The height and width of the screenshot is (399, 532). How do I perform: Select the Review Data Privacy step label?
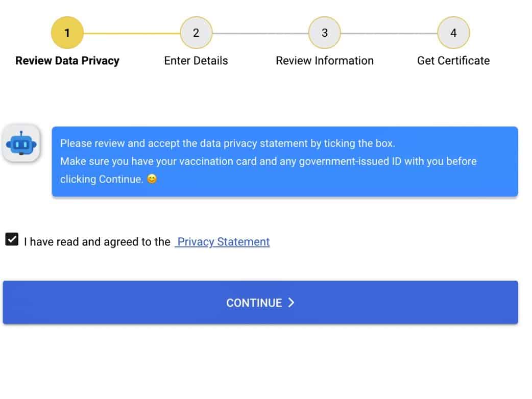click(67, 61)
